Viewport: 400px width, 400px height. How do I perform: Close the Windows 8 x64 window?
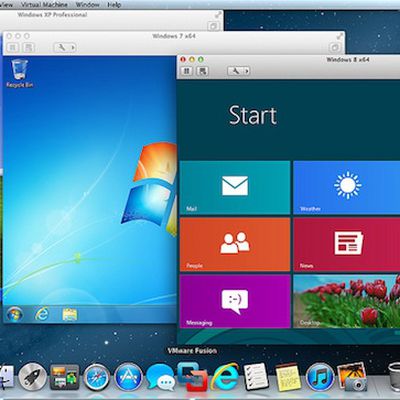click(183, 59)
